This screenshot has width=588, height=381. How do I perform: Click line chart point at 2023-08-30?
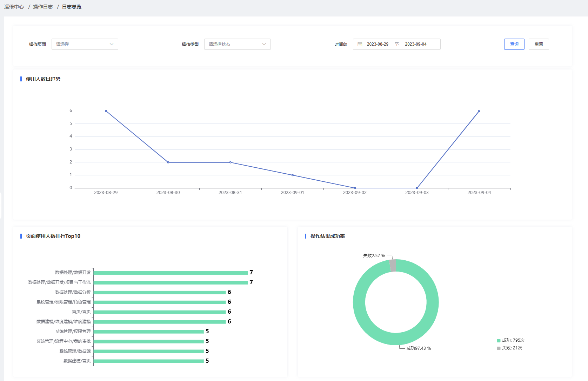[x=168, y=162]
